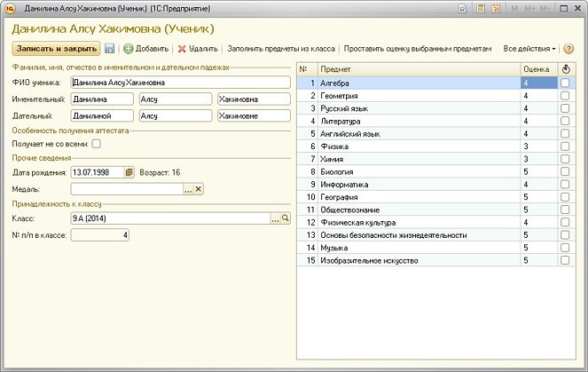Check the box in Музыка row
The width and height of the screenshot is (588, 372).
tap(565, 248)
